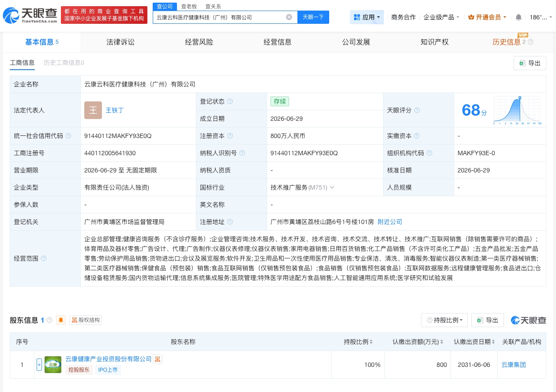Viewport: 556px width, 392px height.
Task: Open the 持股比例 filter dropdown
Action: [x=444, y=320]
